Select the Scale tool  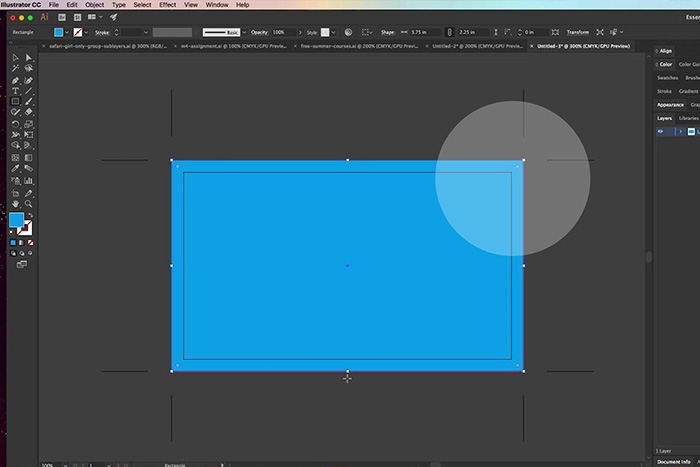pyautogui.click(x=29, y=124)
